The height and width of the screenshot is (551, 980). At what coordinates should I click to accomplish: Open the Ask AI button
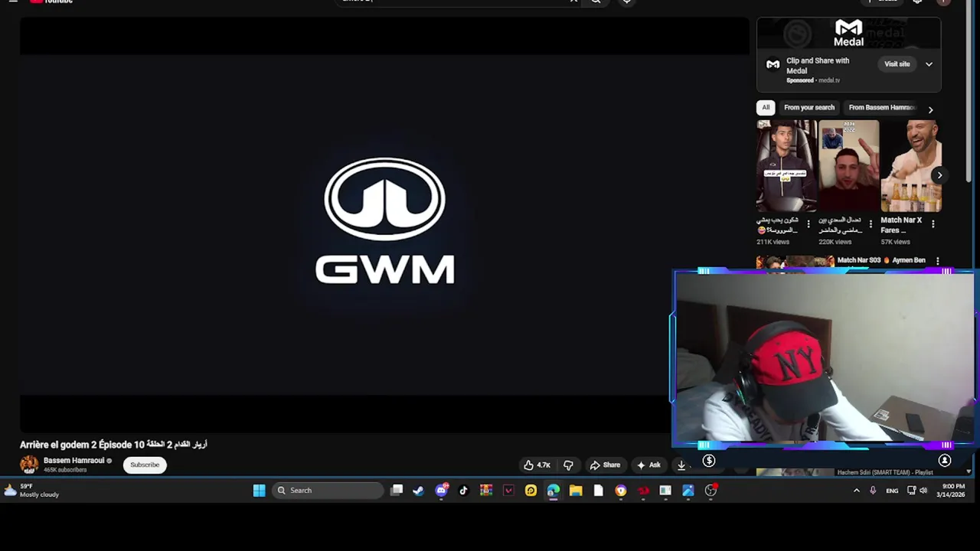click(648, 465)
